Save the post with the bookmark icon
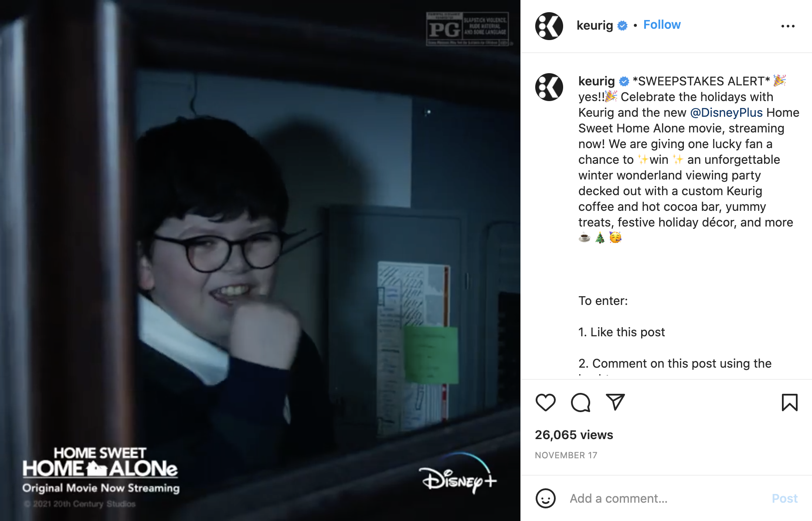 (789, 403)
